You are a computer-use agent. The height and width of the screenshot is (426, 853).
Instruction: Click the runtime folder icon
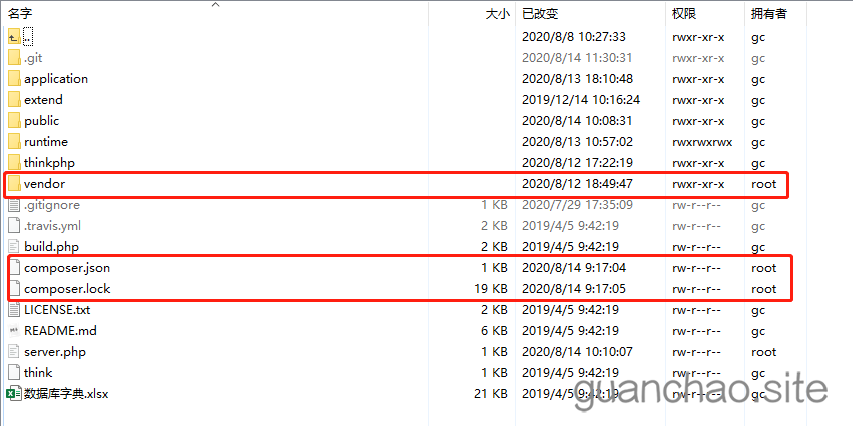coord(14,142)
